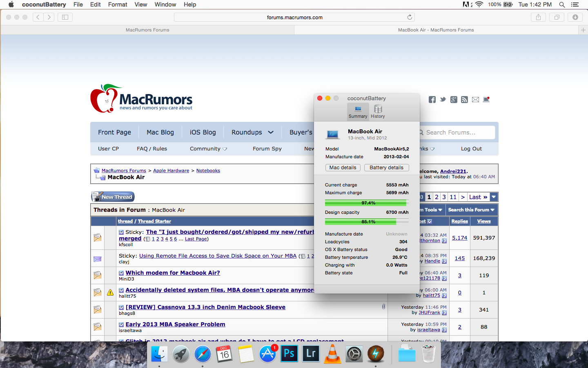
Task: Click Safari's forward arrow button
Action: point(49,17)
